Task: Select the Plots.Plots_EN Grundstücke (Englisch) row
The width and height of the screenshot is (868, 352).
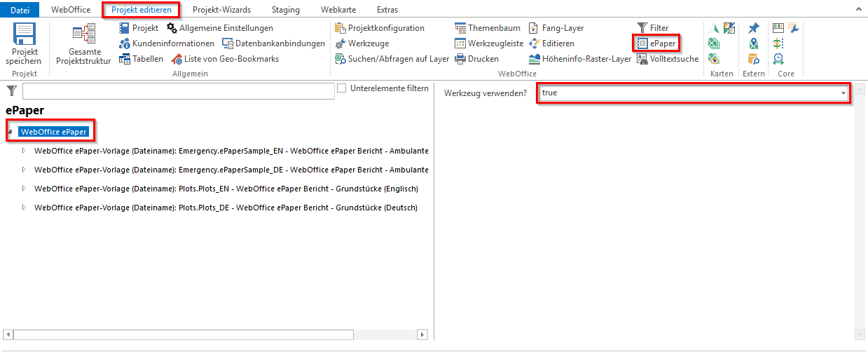Action: pos(226,189)
